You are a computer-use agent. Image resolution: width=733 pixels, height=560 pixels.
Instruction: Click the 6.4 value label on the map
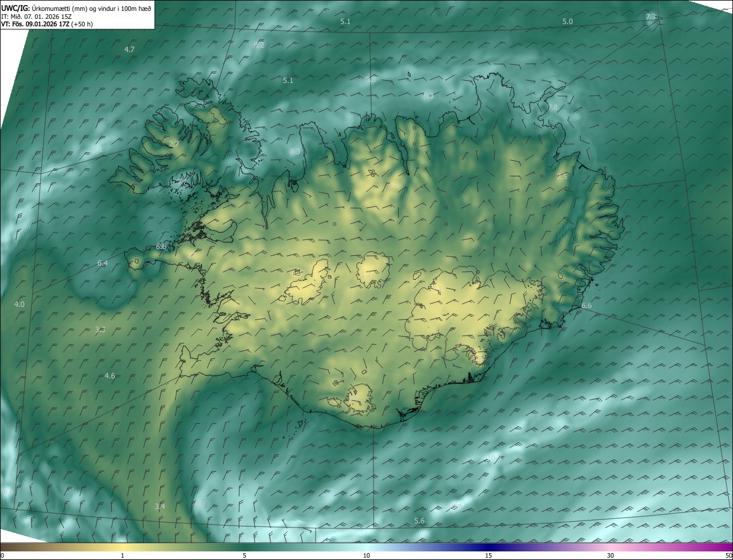103,263
